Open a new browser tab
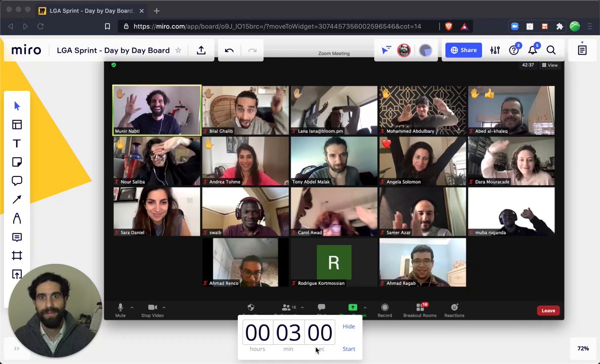This screenshot has width=600, height=364. coord(156,11)
